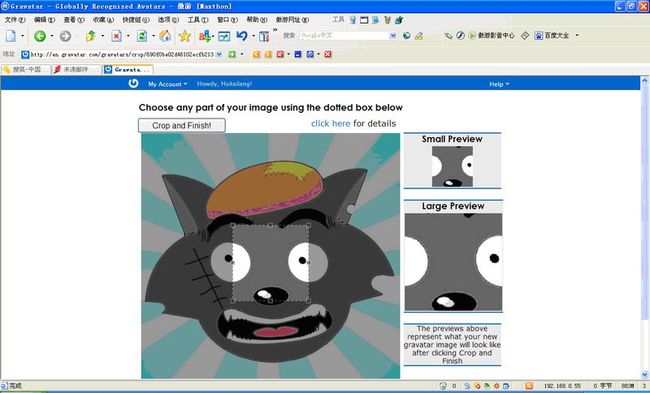Click the Small Preview thumbnail
The image size is (650, 393).
click(452, 166)
